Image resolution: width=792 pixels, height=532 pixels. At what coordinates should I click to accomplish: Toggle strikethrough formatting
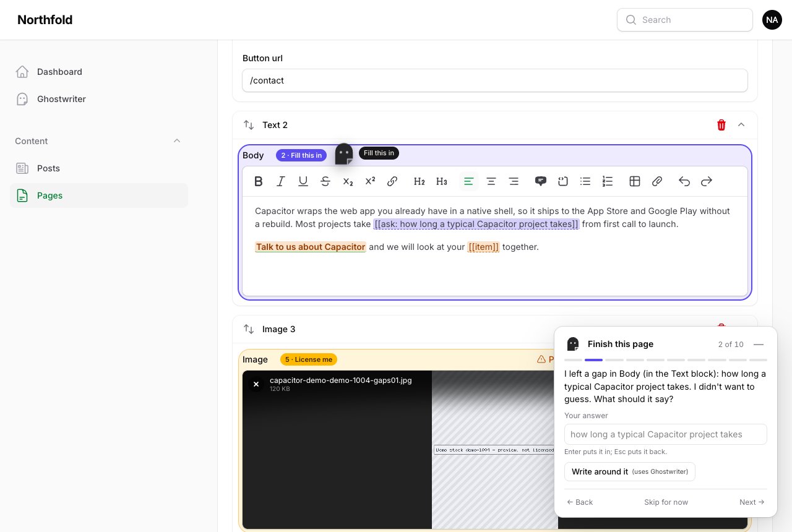pos(325,181)
